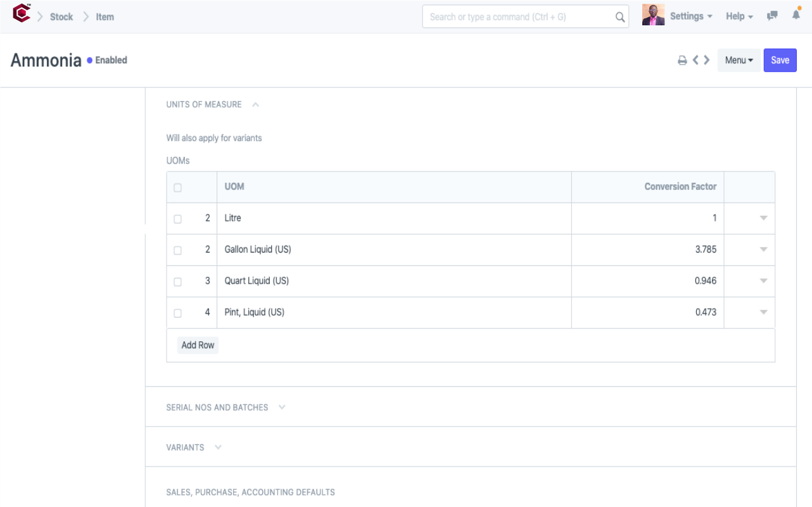Click the user avatar picture

click(653, 16)
